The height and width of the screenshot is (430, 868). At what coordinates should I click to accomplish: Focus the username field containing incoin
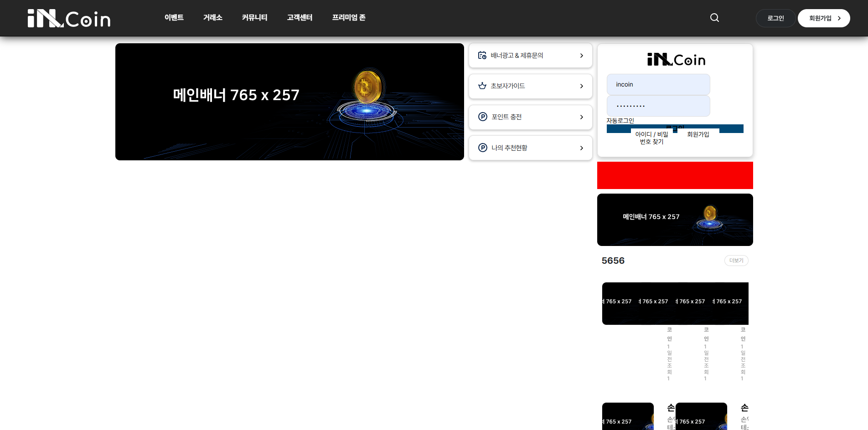click(658, 85)
